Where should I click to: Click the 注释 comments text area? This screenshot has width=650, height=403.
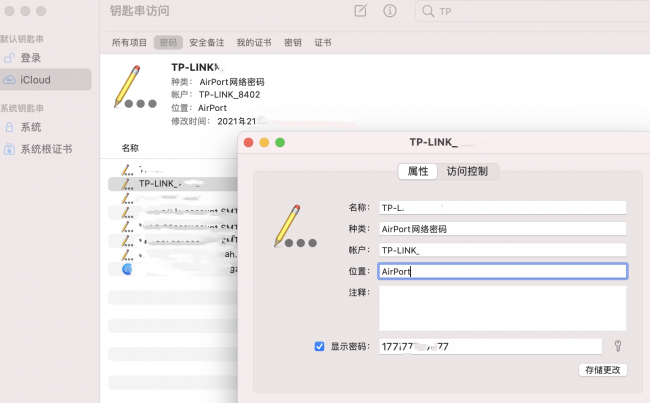tap(502, 308)
